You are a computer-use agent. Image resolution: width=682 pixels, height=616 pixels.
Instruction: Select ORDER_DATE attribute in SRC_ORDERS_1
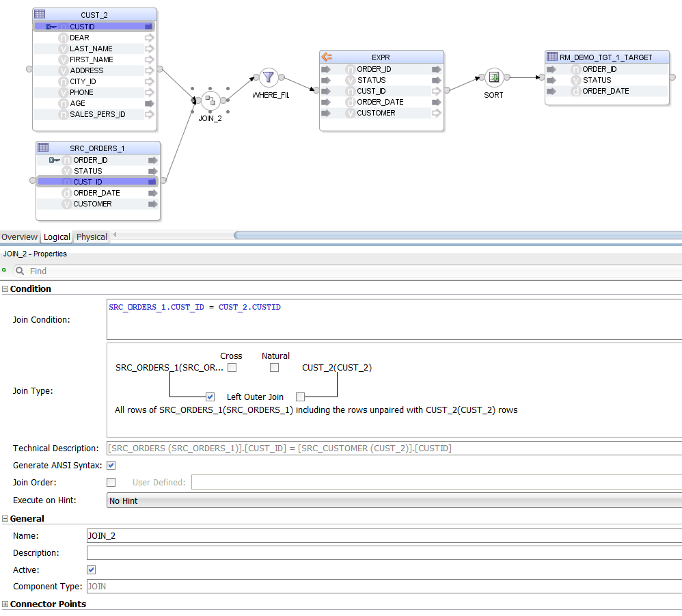98,193
